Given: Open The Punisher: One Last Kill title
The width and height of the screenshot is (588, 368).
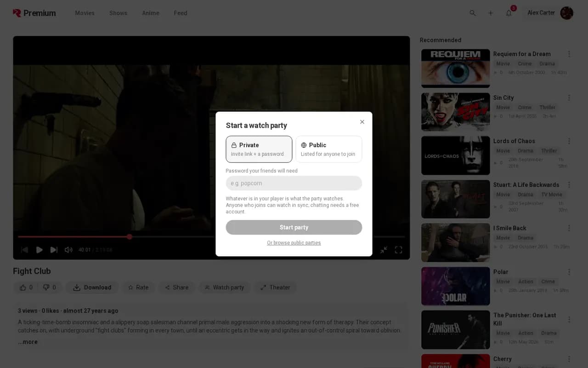Looking at the screenshot, I should click(x=525, y=319).
